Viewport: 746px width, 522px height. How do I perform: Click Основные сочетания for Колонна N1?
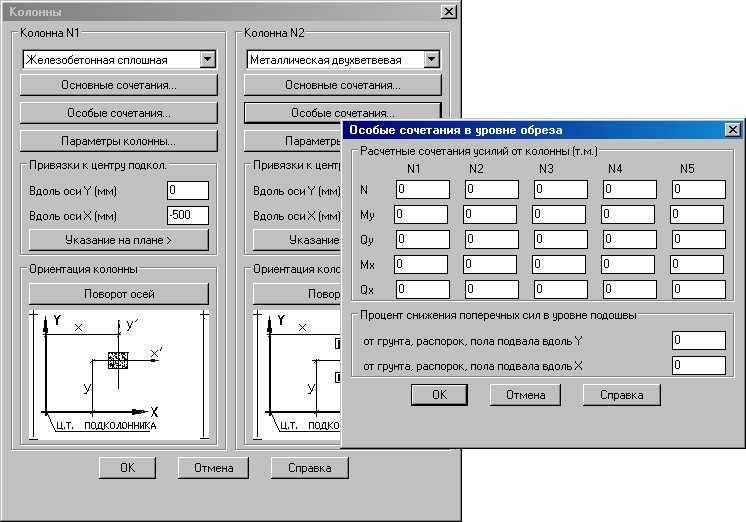118,85
